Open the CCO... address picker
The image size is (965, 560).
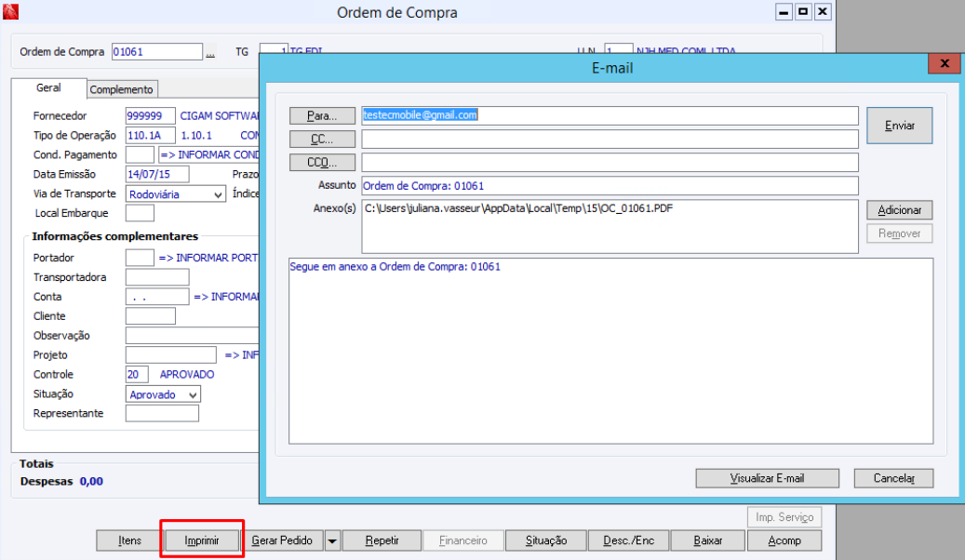(x=322, y=163)
